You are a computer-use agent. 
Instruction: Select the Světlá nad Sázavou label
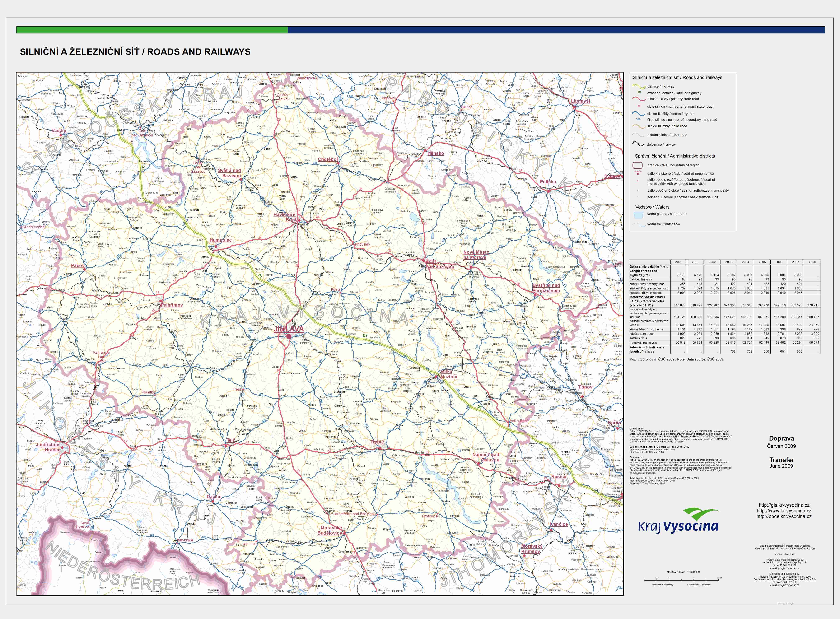click(230, 173)
